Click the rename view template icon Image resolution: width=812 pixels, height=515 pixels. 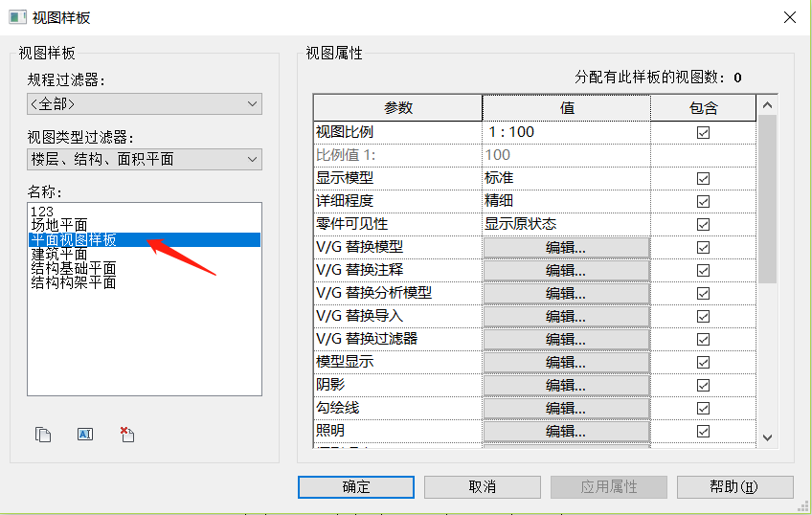point(85,435)
